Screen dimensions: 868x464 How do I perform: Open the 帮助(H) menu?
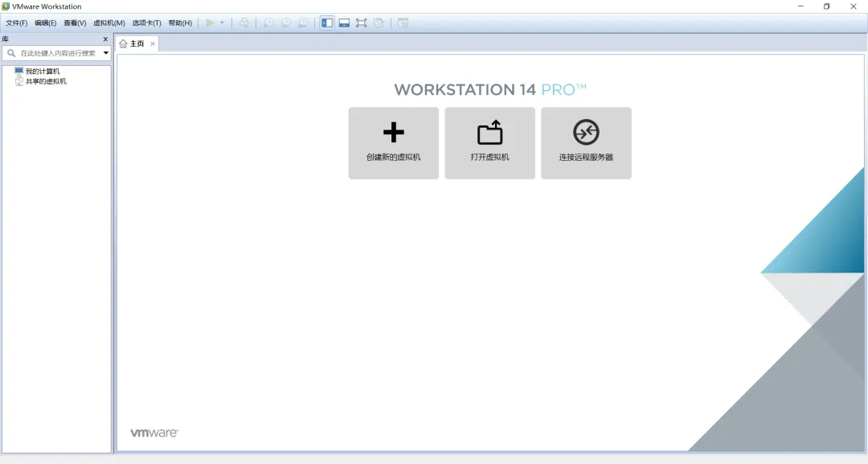180,23
